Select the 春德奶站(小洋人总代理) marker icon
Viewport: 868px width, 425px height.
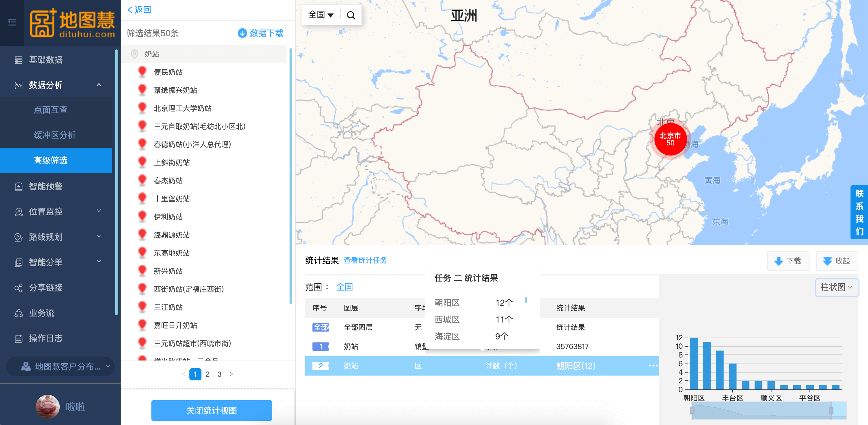pyautogui.click(x=142, y=144)
